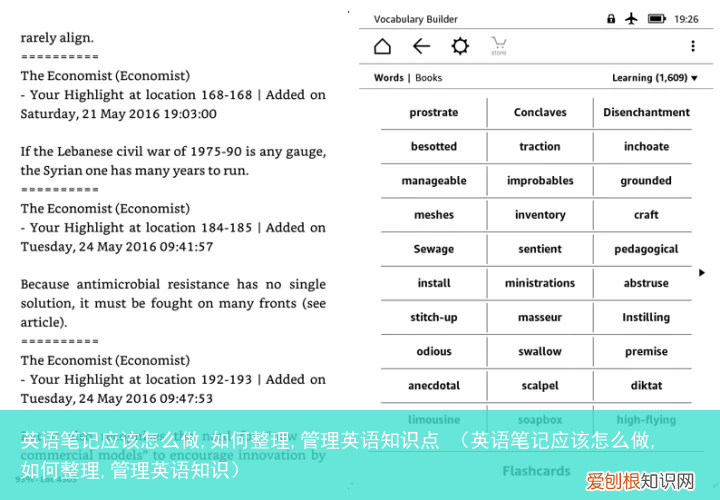Select the word high-flying
The image size is (720, 500).
click(646, 420)
